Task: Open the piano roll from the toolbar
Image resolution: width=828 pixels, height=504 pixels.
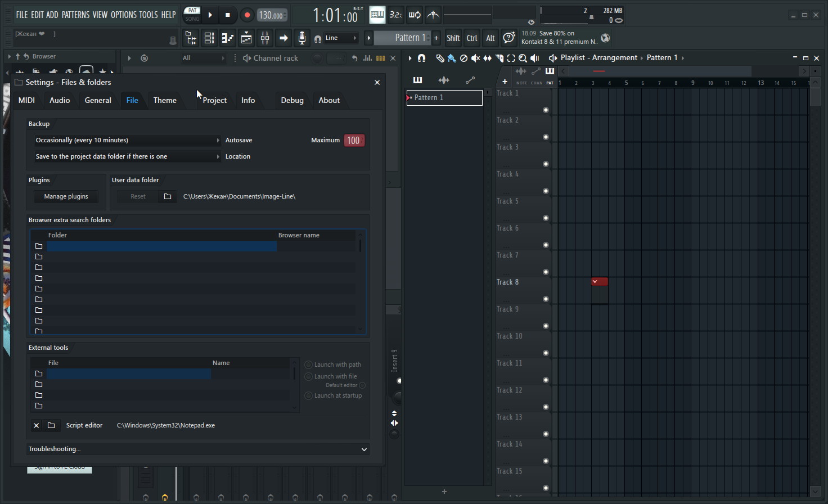Action: [x=228, y=38]
